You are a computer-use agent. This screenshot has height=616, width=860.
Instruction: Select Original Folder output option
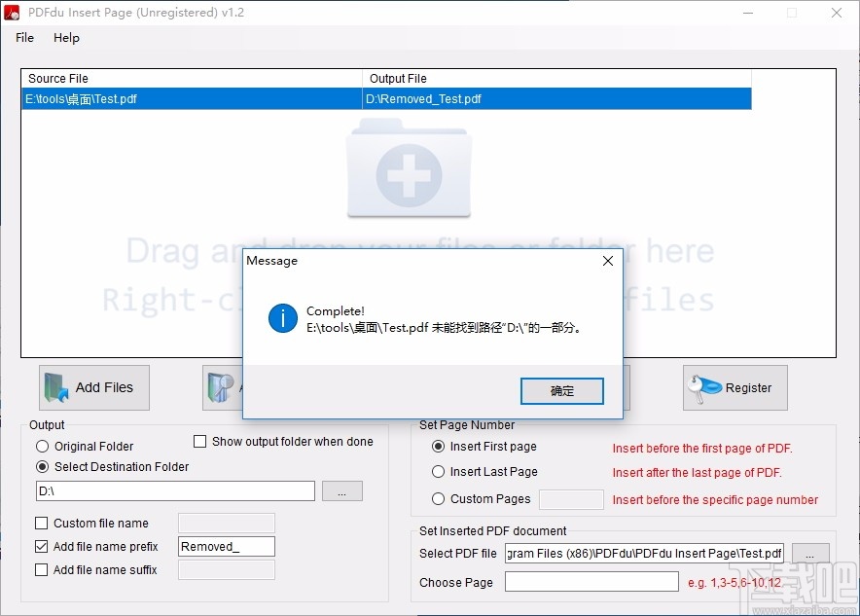pos(41,446)
